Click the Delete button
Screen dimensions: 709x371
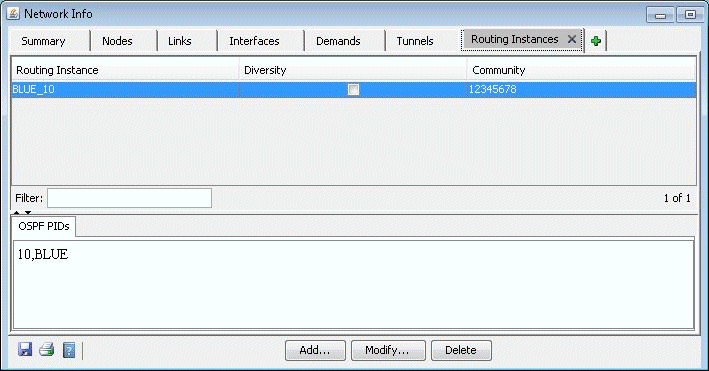[461, 350]
